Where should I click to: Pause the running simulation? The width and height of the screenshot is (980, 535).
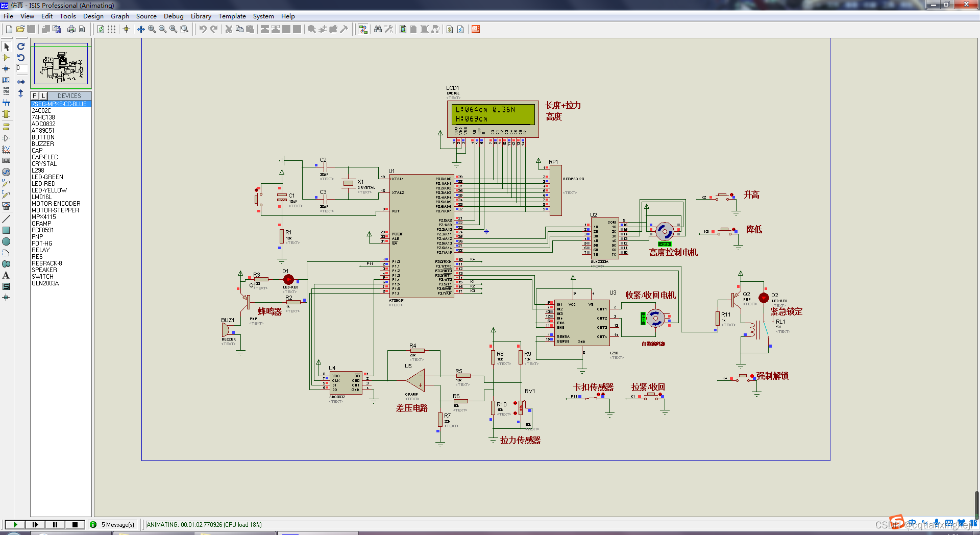(x=55, y=524)
